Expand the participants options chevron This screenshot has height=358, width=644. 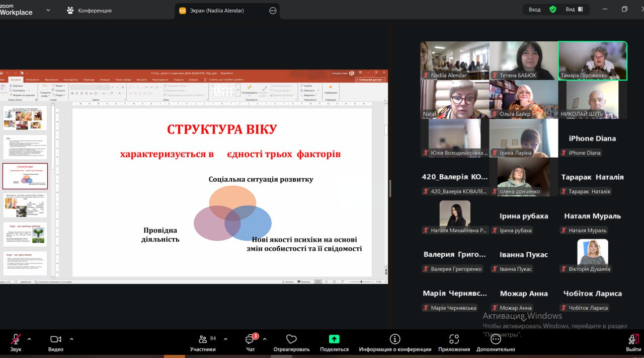pyautogui.click(x=225, y=339)
